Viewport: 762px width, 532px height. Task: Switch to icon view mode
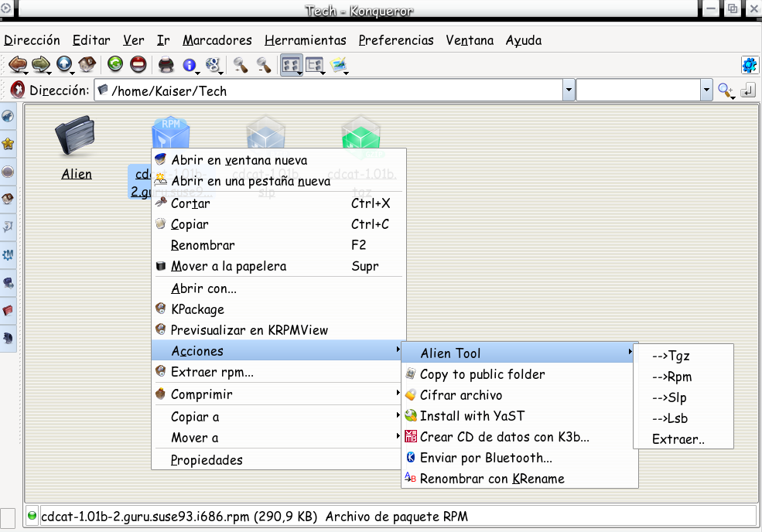[291, 65]
